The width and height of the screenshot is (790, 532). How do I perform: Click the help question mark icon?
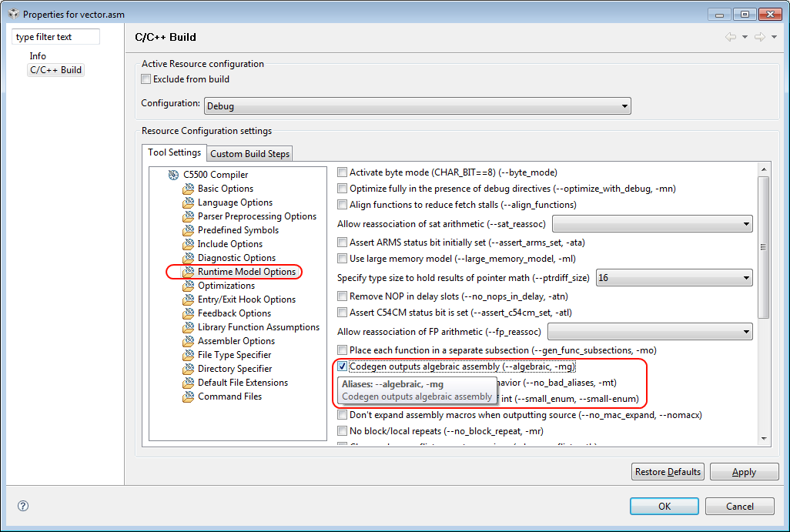point(22,506)
